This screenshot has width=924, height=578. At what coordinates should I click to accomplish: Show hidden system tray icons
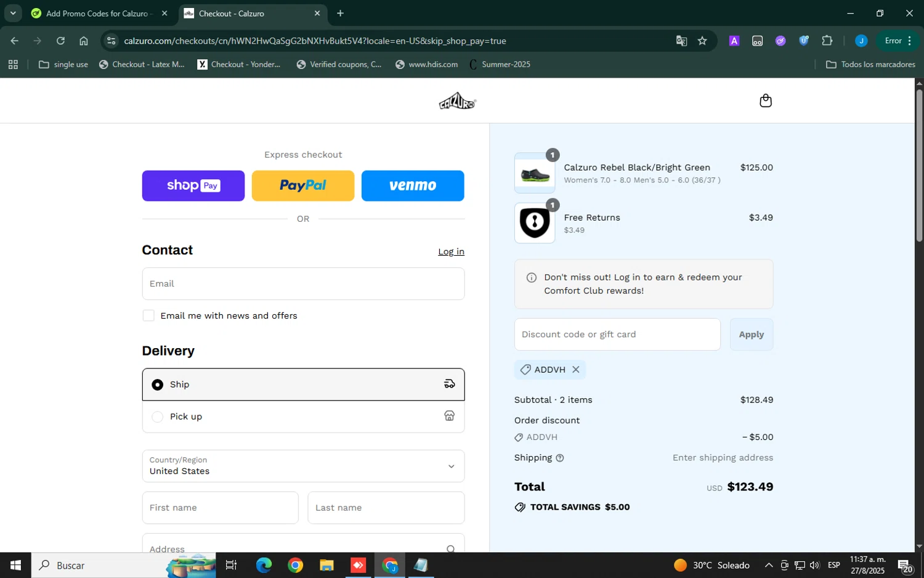tap(769, 565)
